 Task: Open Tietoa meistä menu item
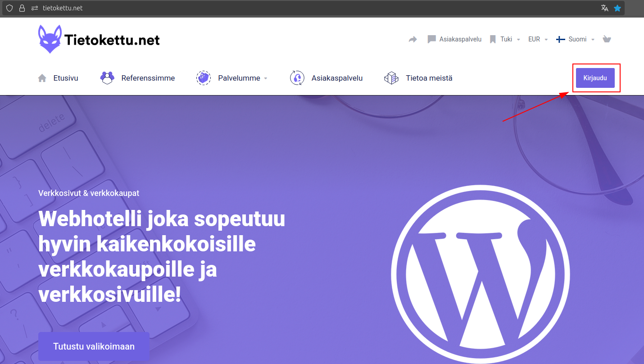tap(429, 78)
